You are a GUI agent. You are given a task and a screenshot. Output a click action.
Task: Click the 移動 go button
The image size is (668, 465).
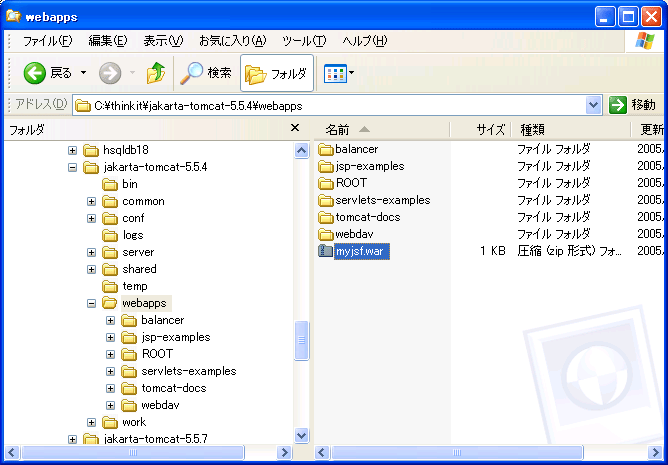[633, 105]
